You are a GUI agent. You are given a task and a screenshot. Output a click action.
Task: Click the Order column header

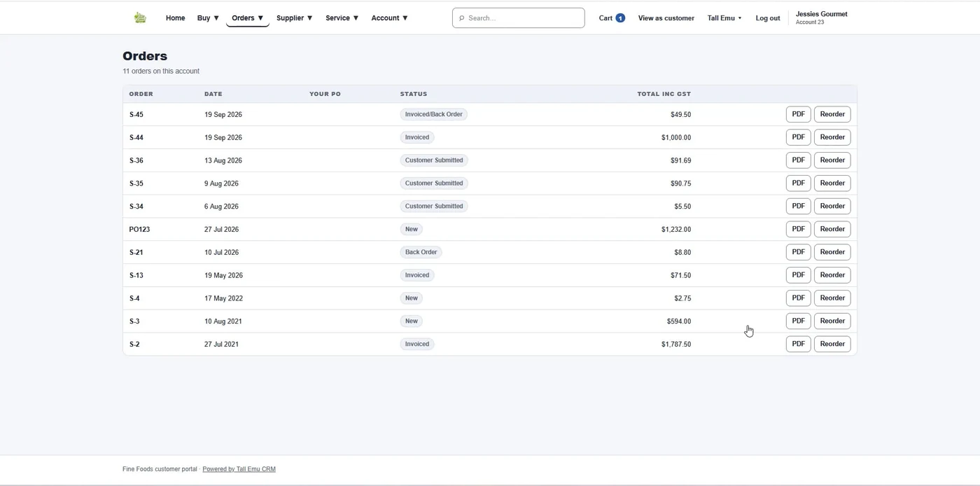click(x=141, y=94)
